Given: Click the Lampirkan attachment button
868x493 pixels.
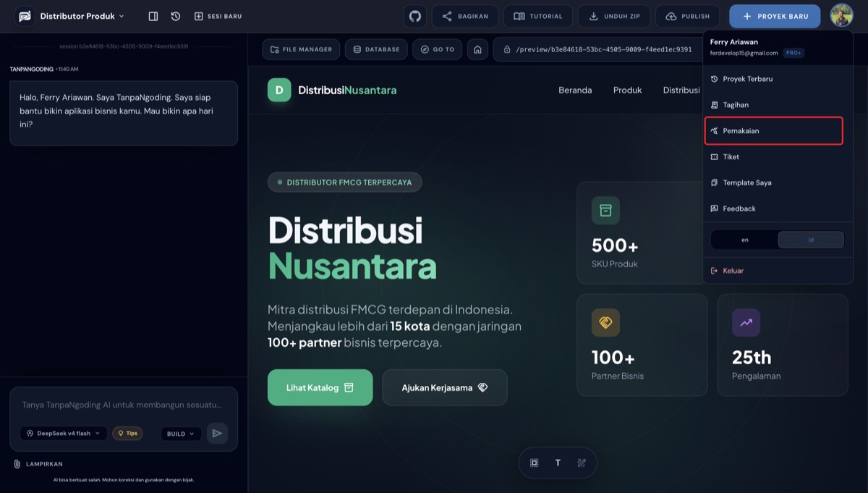Looking at the screenshot, I should [x=38, y=464].
